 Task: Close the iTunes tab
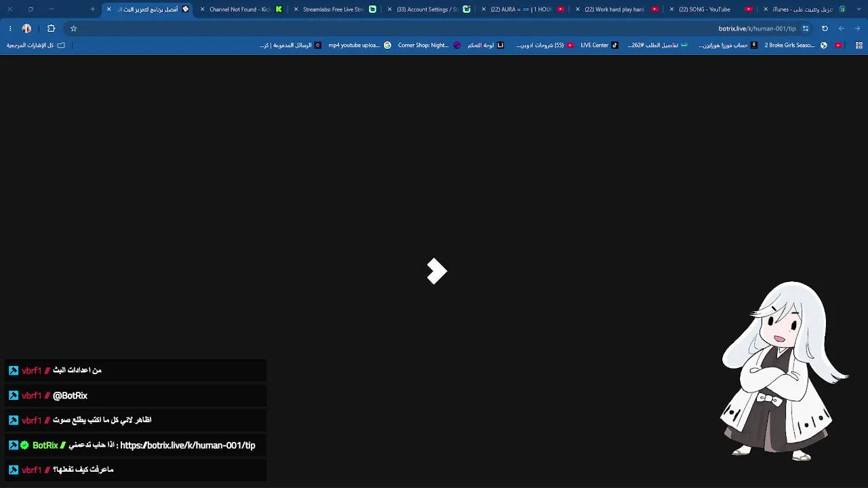point(766,9)
